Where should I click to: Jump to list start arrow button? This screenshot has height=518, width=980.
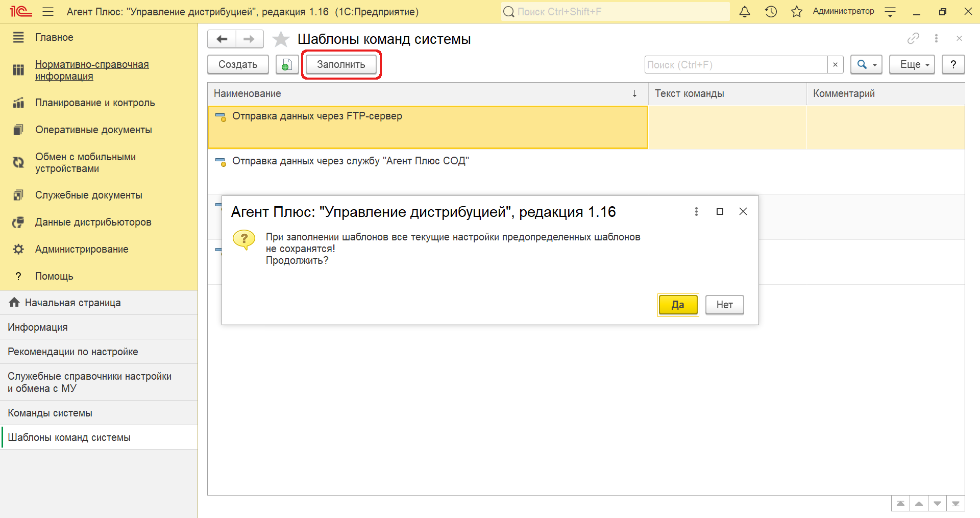pos(900,504)
